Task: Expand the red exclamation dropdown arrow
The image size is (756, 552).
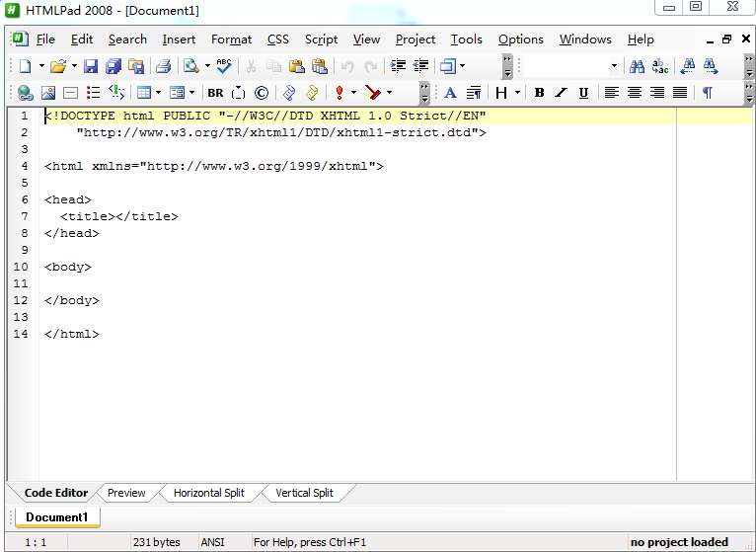Action: [x=354, y=93]
